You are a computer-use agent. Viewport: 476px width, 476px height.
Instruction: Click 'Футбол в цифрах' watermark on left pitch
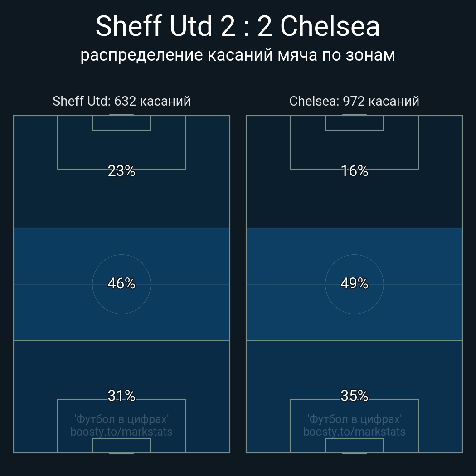point(121,419)
